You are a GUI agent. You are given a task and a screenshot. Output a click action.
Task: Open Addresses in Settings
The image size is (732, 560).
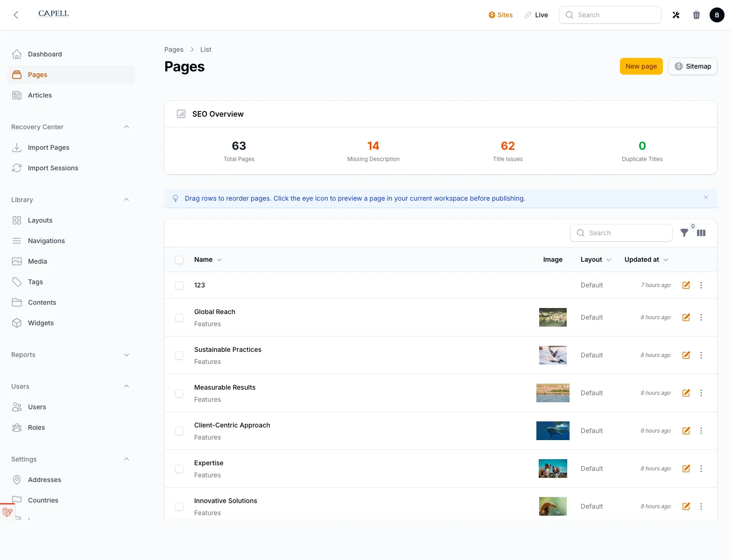71,480
